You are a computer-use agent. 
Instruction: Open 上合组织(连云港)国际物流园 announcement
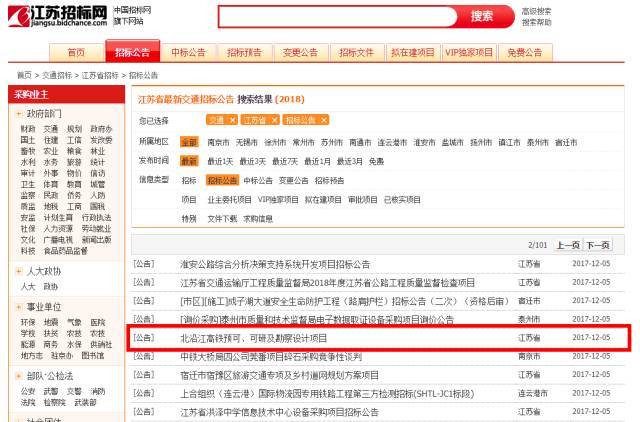pyautogui.click(x=327, y=394)
